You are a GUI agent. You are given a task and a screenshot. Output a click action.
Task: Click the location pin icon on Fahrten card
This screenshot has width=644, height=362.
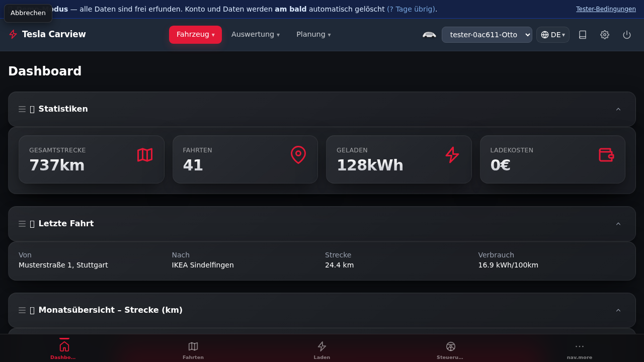click(x=298, y=155)
